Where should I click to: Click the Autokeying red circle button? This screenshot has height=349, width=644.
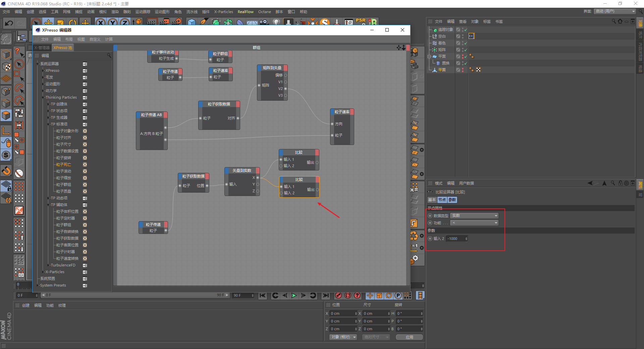(348, 295)
